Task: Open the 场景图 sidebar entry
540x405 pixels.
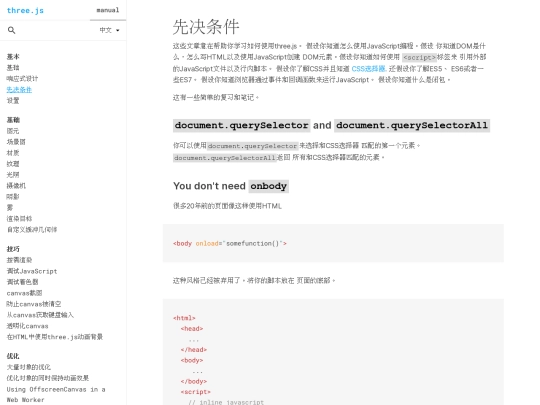Action: [x=16, y=142]
